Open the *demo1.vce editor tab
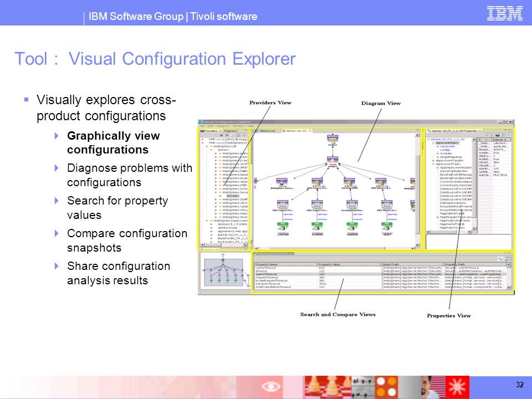This screenshot has width=532, height=399. [x=267, y=131]
